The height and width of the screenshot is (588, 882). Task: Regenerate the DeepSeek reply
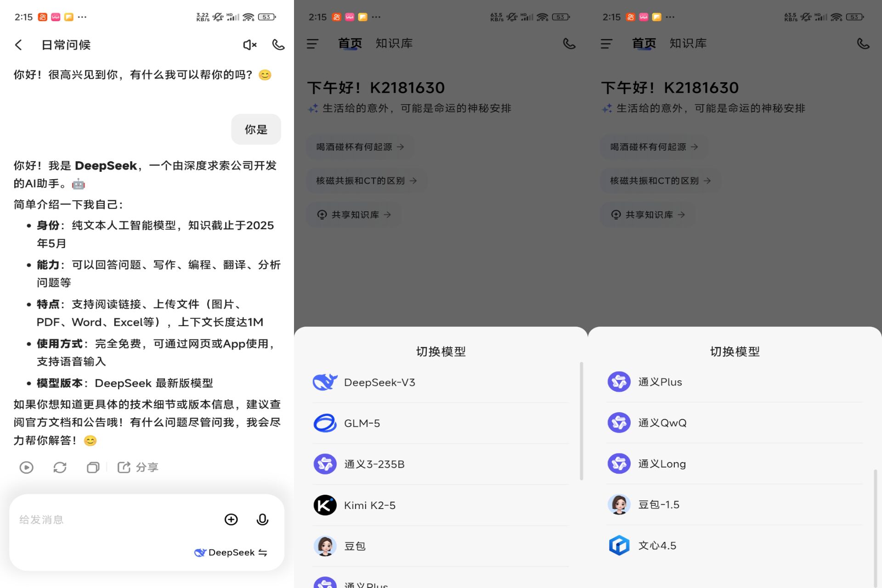point(60,467)
